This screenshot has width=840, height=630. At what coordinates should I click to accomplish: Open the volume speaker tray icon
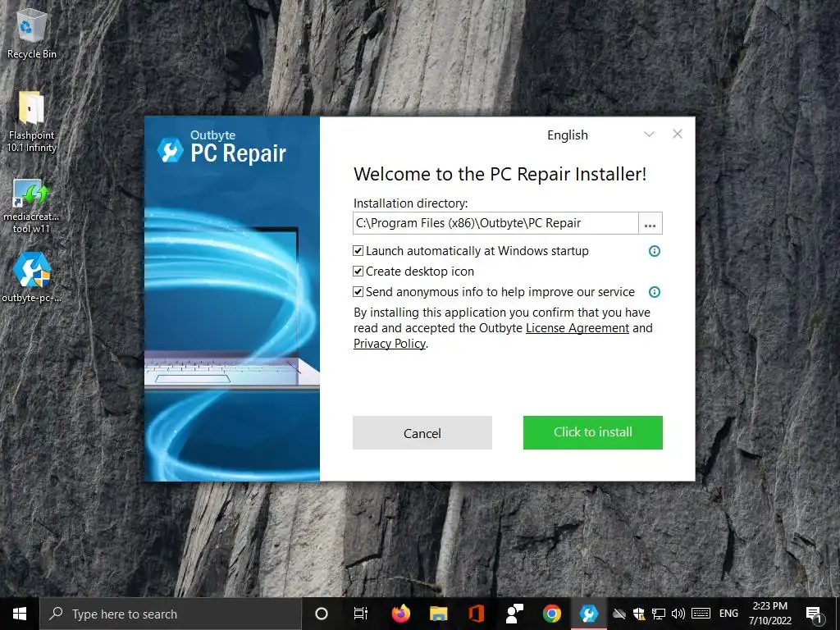pos(678,614)
